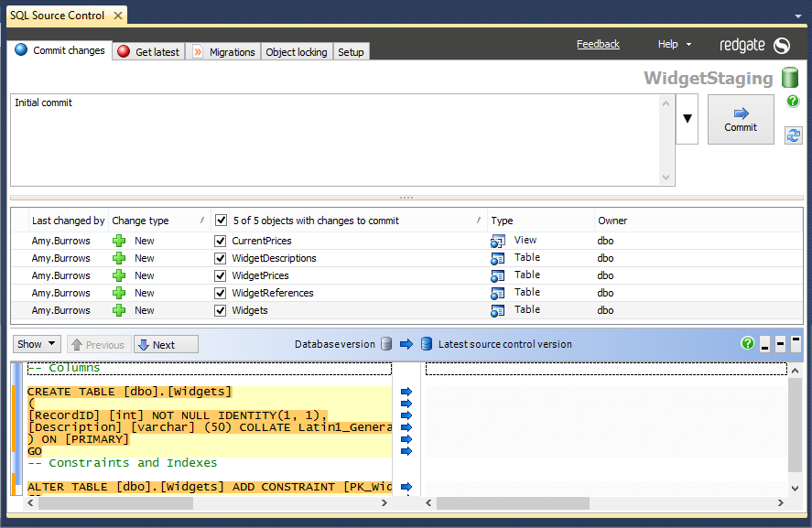Open the Help dropdown menu
This screenshot has width=812, height=528.
[675, 45]
